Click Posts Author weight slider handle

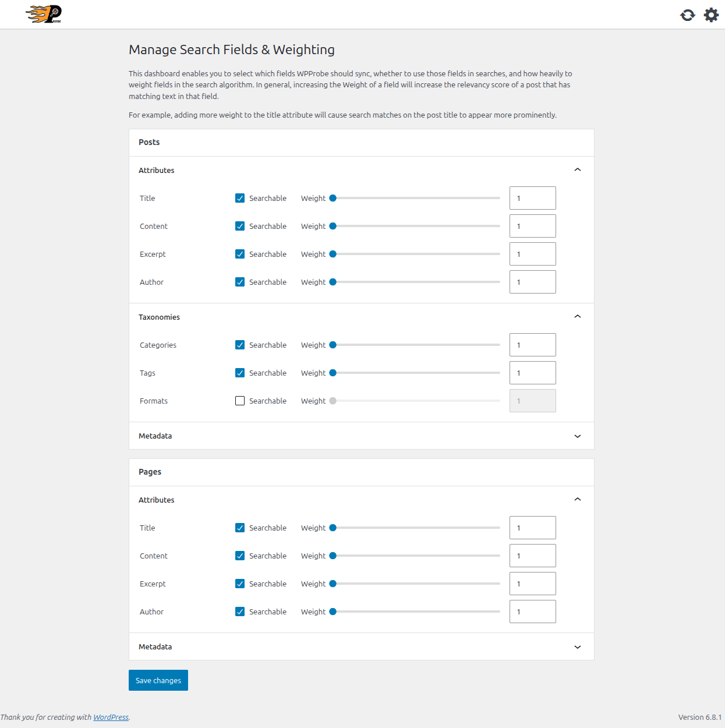pos(333,282)
